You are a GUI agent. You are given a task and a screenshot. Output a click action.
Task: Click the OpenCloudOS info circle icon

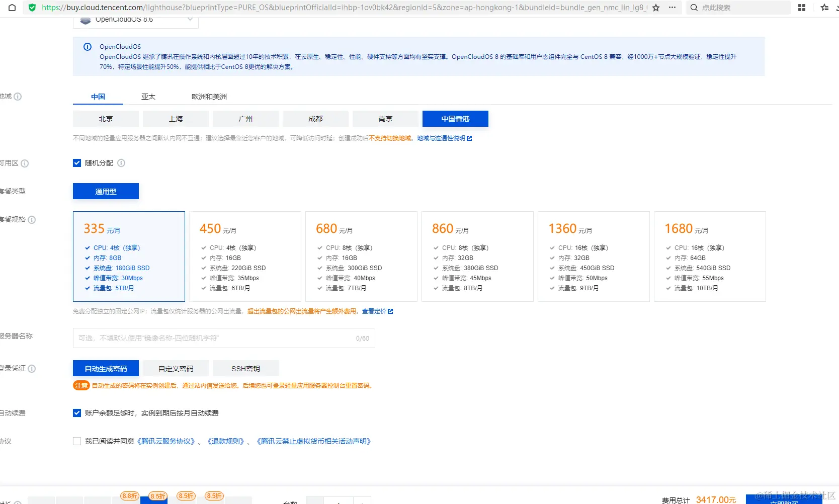88,47
